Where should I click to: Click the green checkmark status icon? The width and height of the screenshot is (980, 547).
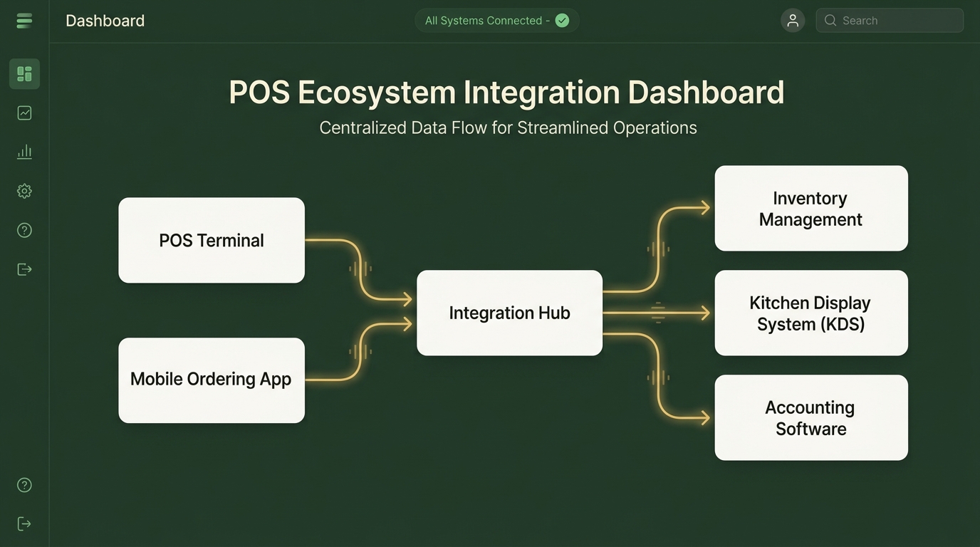[562, 21]
